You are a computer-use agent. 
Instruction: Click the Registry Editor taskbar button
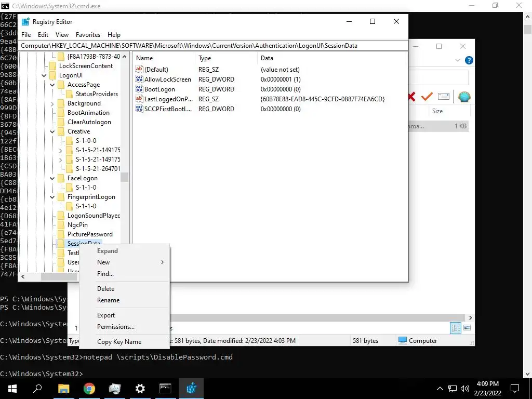click(191, 389)
